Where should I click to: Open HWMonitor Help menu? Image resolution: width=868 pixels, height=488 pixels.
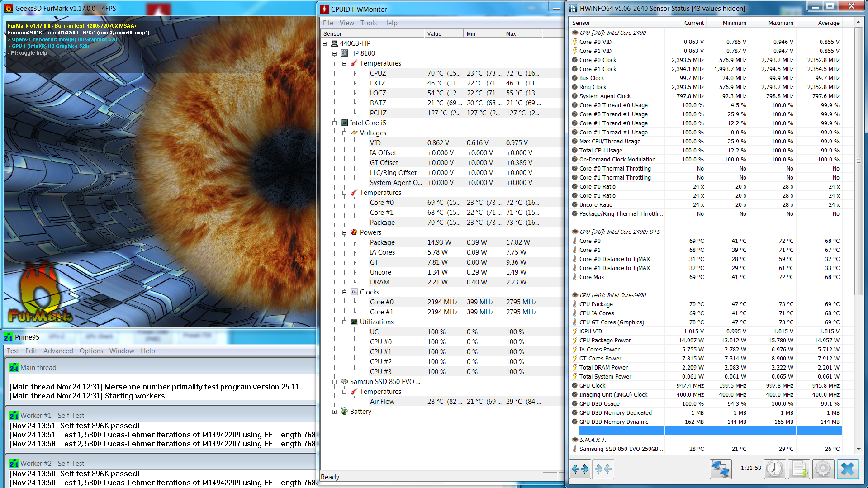(x=390, y=23)
